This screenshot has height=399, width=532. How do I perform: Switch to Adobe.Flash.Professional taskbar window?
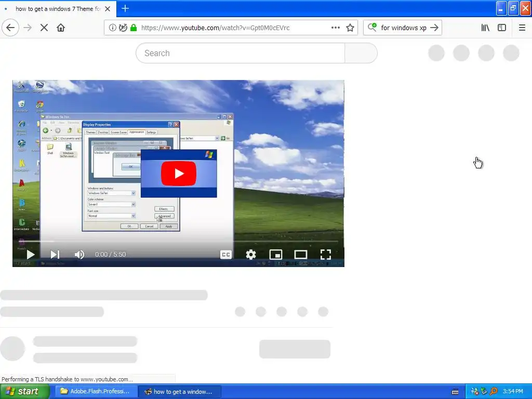click(x=96, y=392)
